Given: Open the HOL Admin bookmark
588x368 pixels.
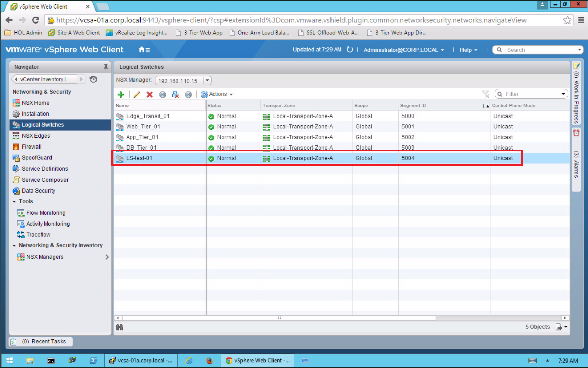Looking at the screenshot, I should click(x=23, y=33).
